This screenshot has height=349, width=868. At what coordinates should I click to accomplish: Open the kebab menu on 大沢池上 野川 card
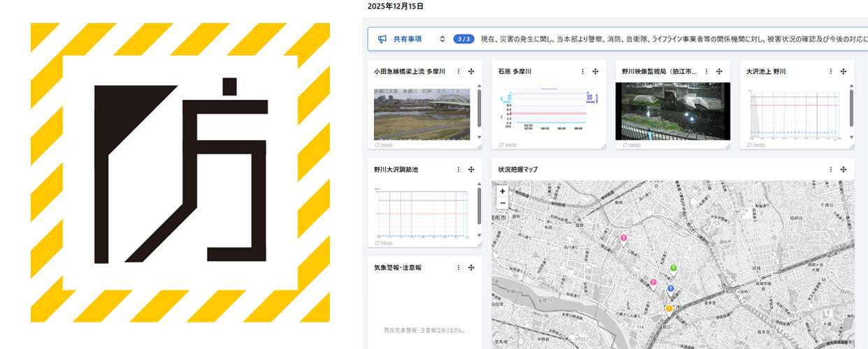point(831,71)
